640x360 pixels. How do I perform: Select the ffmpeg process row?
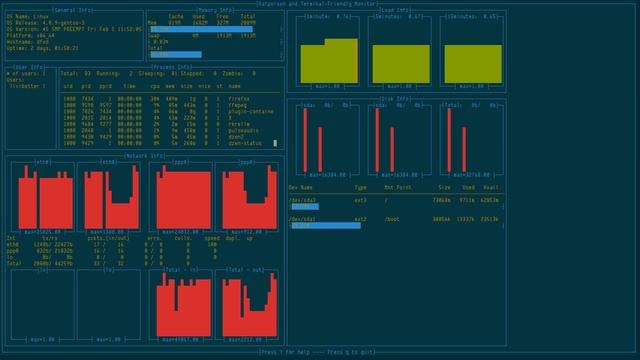point(155,105)
